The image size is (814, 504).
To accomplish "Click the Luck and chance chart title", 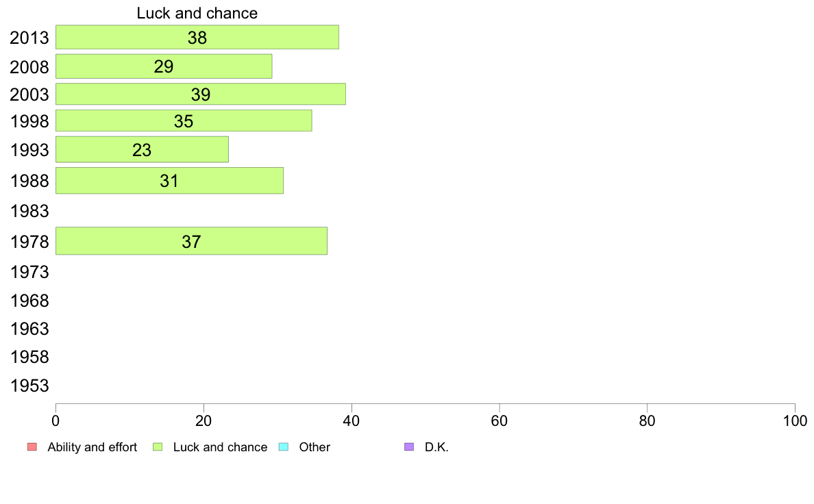I will pyautogui.click(x=197, y=13).
